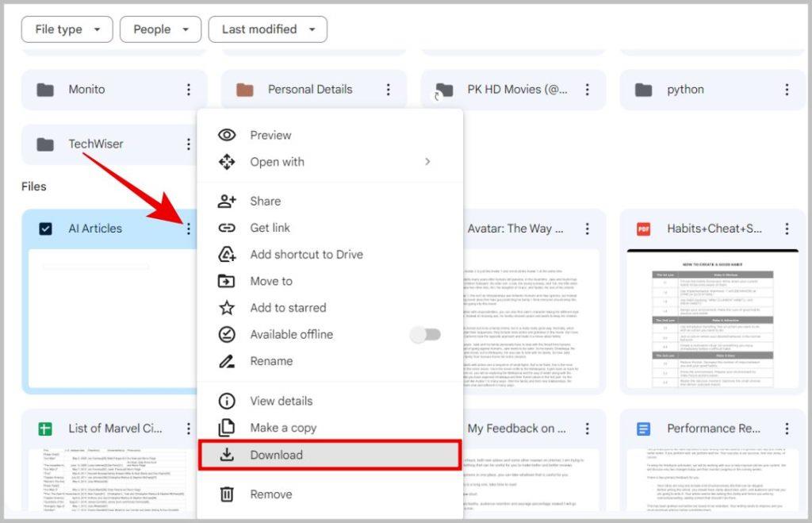
Task: Open the People filter dropdown
Action: click(160, 29)
